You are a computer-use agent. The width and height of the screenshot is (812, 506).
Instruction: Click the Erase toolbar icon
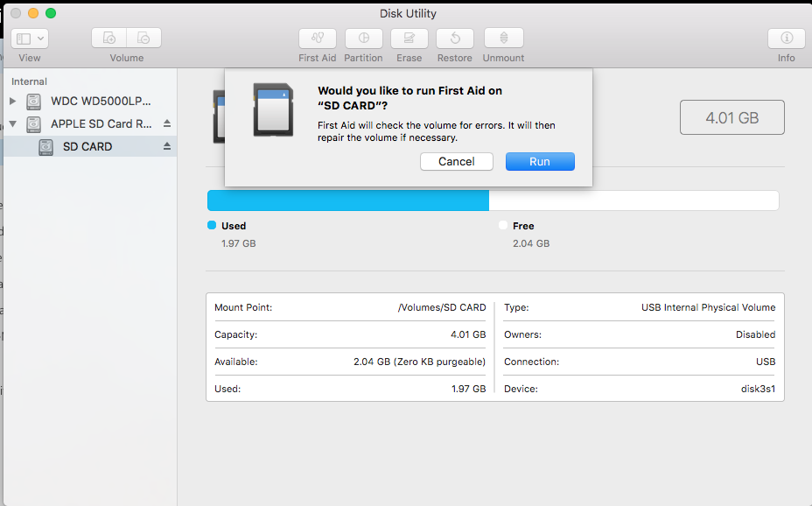click(409, 39)
